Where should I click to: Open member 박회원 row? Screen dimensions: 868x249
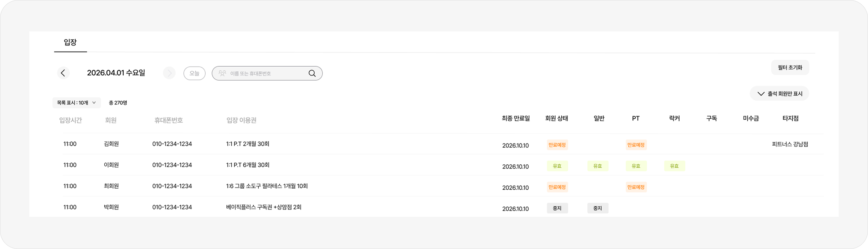point(111,207)
